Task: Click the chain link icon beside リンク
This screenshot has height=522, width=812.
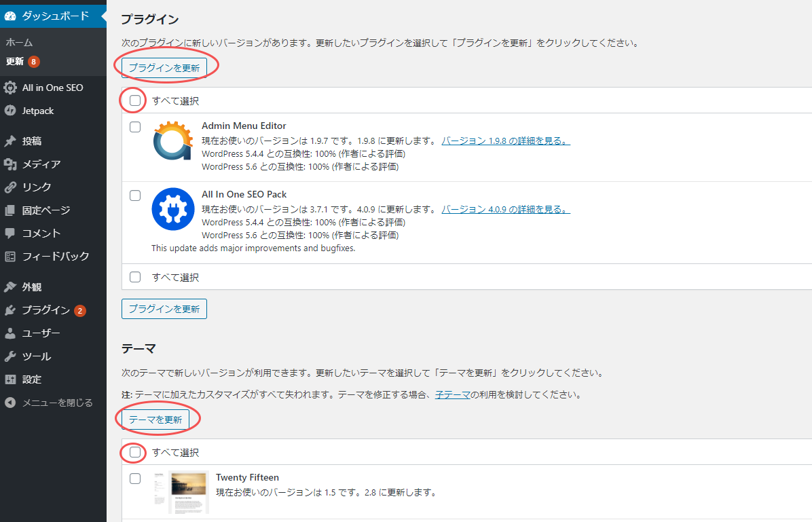Action: click(10, 187)
